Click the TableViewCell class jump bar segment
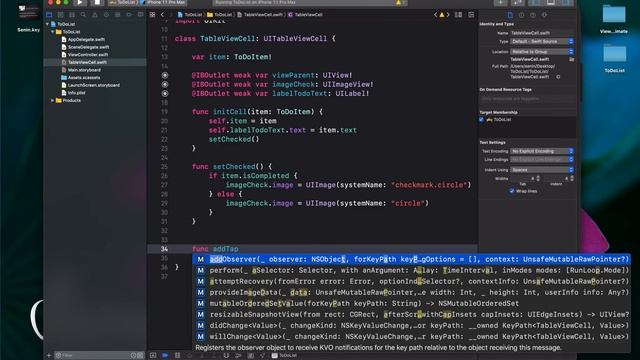This screenshot has width=640, height=360. point(305,15)
